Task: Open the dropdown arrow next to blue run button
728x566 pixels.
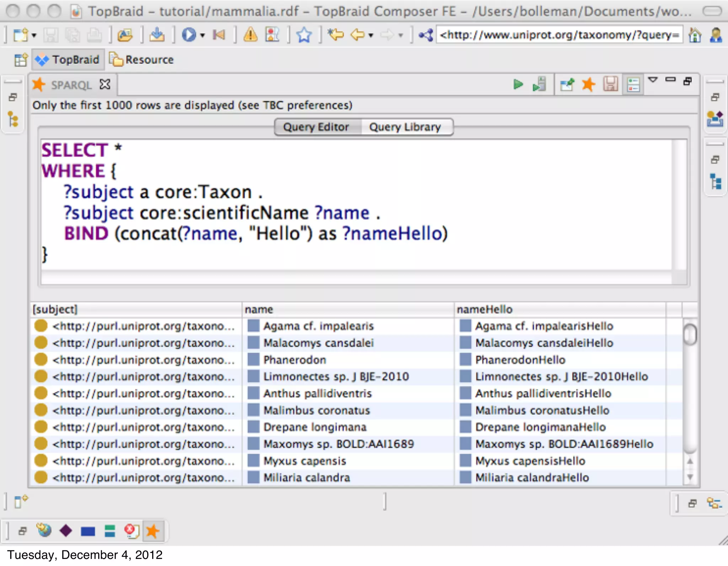Action: 203,35
